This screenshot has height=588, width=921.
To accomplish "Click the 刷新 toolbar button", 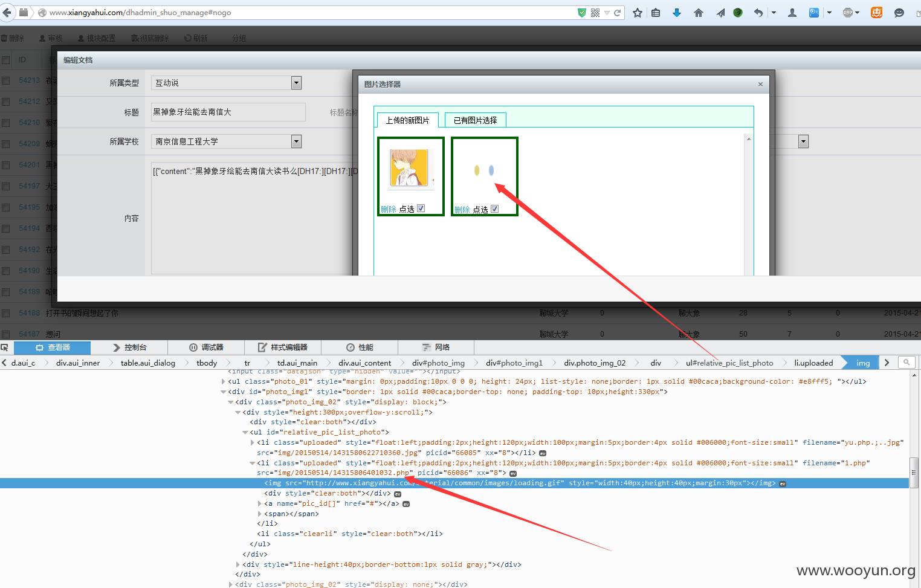I will [196, 38].
